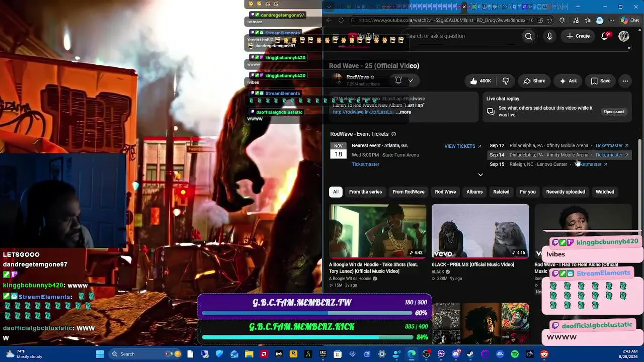Open Discord from the taskbar

[456, 354]
